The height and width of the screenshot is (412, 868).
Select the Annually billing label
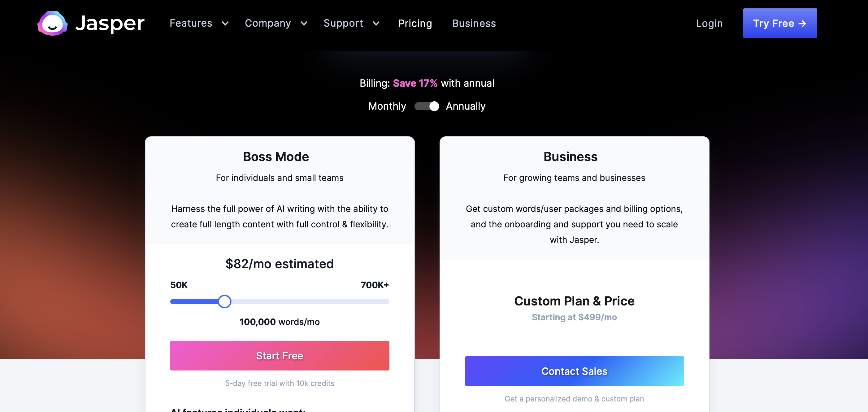click(x=465, y=106)
